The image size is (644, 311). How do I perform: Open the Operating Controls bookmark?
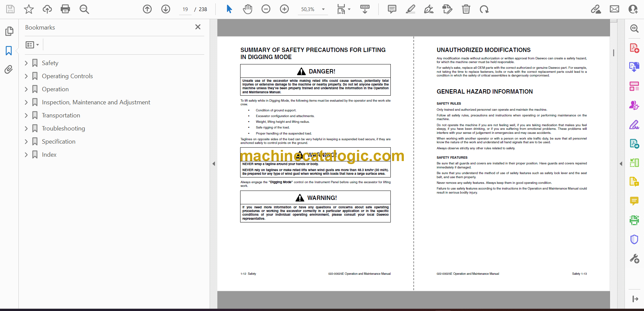point(67,76)
